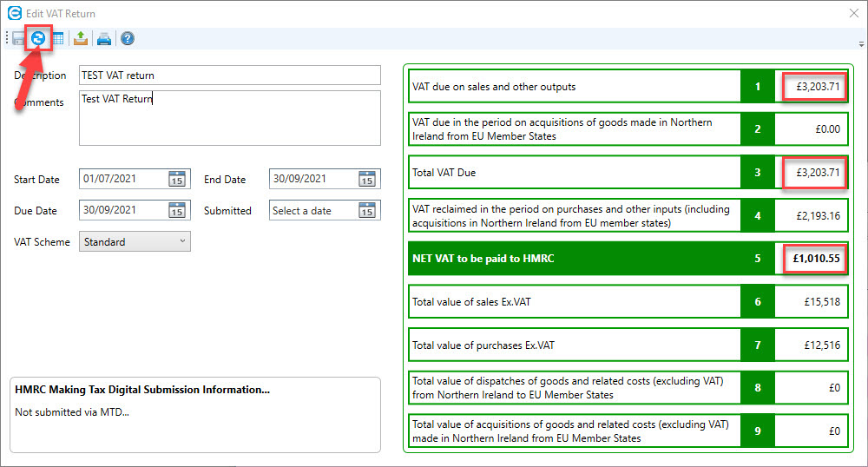Screen dimensions: 868x467
Task: Print the VAT return
Action: point(104,38)
